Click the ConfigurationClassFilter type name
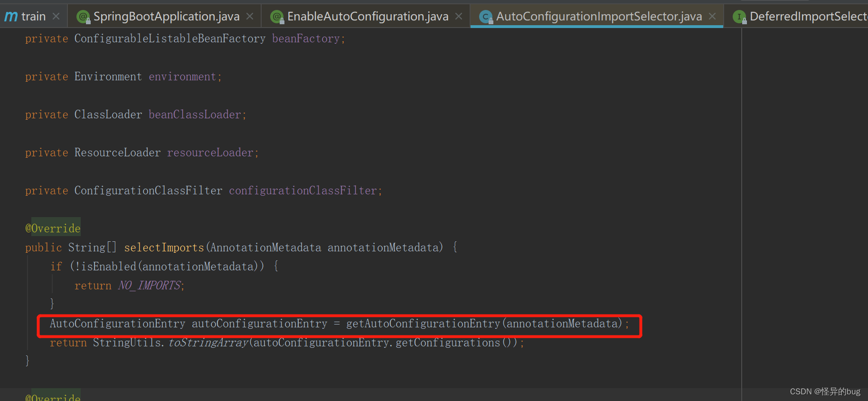Screen dimensions: 868x401 pos(148,191)
